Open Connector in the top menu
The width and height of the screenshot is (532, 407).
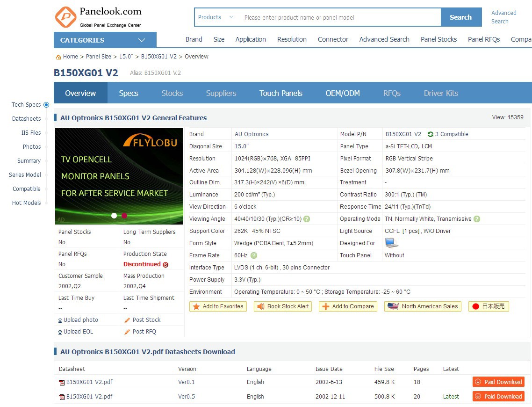point(333,39)
